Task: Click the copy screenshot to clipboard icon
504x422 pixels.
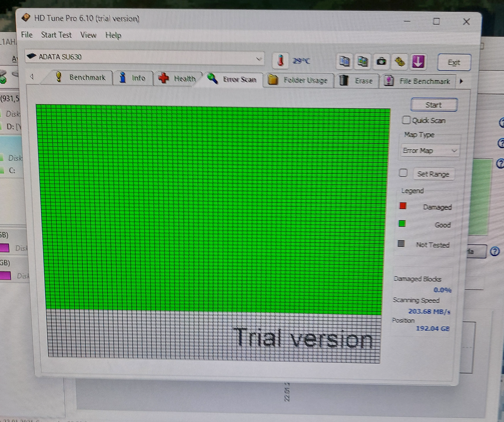Action: 363,61
